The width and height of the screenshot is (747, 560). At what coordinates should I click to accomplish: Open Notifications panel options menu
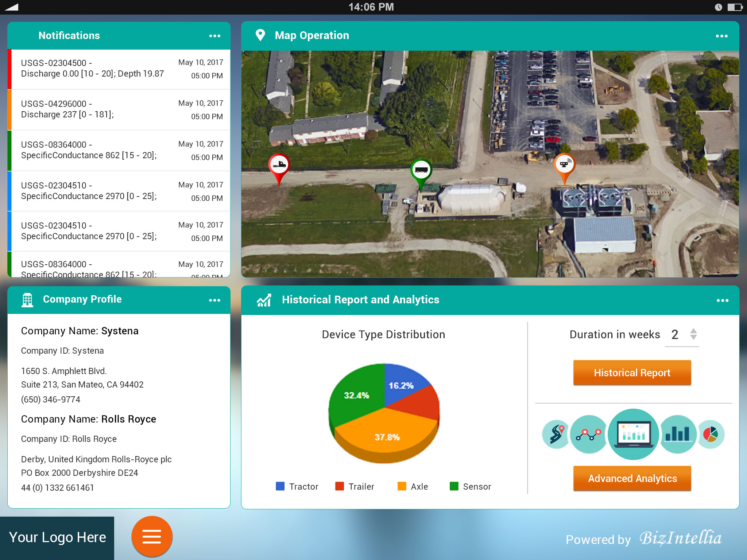point(214,36)
